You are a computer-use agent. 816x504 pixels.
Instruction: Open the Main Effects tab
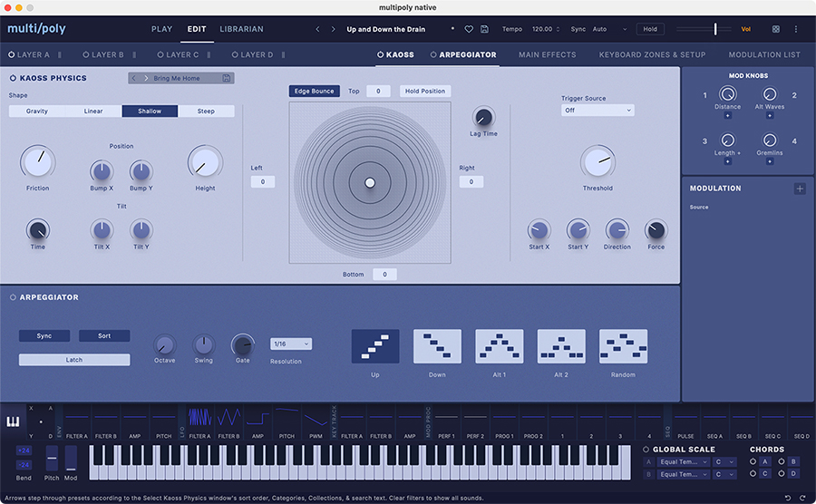click(547, 54)
